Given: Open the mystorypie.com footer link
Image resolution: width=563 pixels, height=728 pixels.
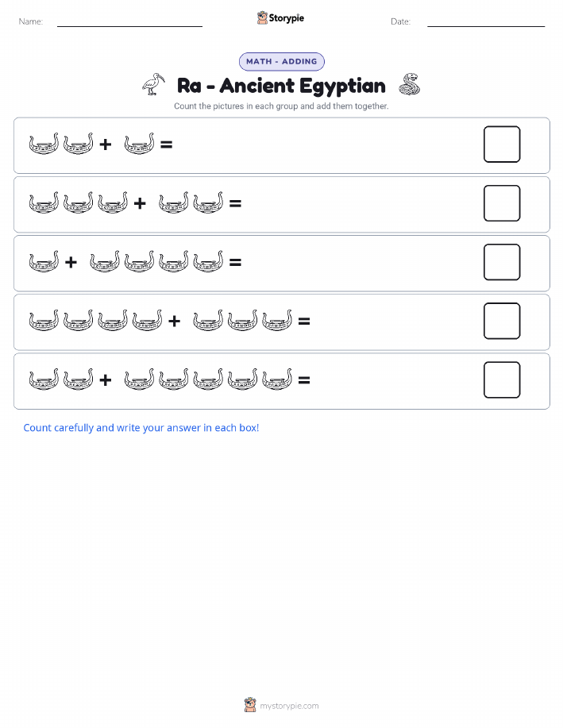Looking at the screenshot, I should (x=289, y=706).
